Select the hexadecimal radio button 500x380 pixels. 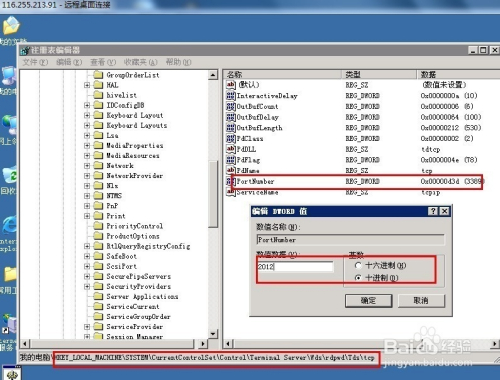pyautogui.click(x=358, y=266)
